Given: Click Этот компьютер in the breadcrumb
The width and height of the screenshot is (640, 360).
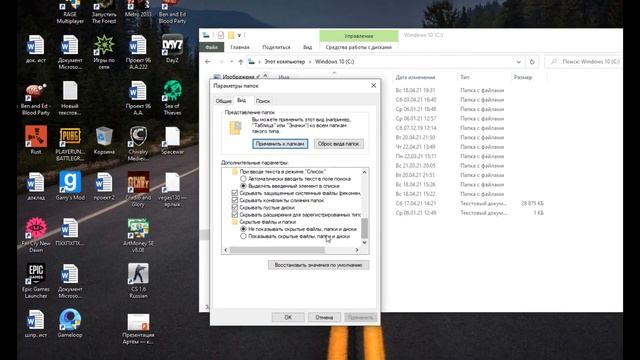Looking at the screenshot, I should tap(284, 62).
